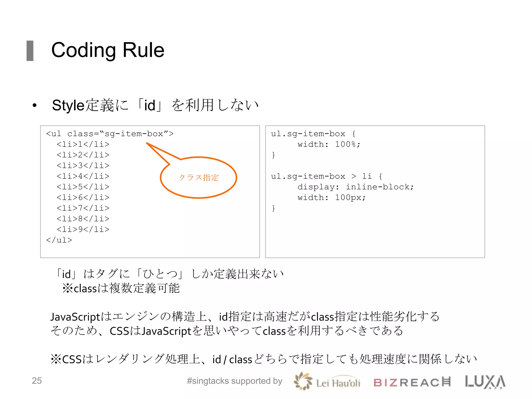This screenshot has height=399, width=532.
Task: Click the bullet 'Style定義に「id」を利用しない'
Action: coord(155,105)
